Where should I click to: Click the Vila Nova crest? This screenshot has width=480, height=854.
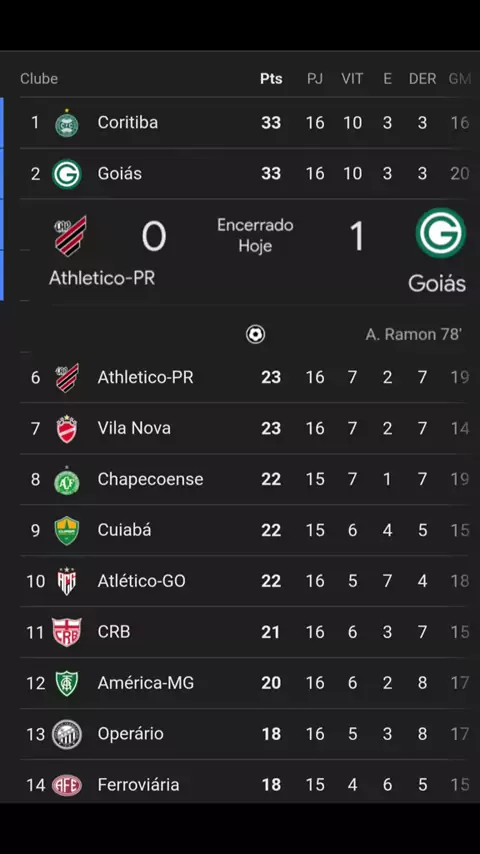click(x=67, y=429)
